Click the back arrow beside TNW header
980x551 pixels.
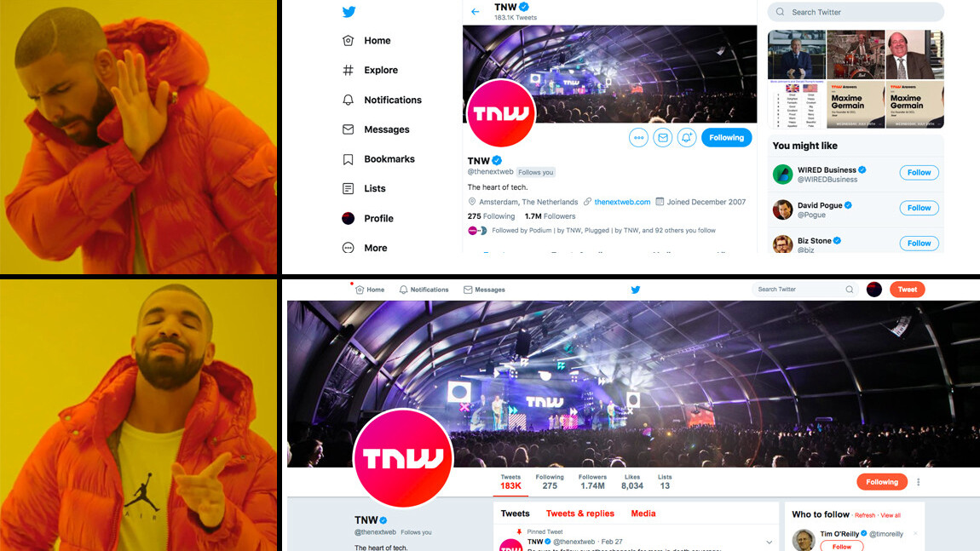(476, 12)
